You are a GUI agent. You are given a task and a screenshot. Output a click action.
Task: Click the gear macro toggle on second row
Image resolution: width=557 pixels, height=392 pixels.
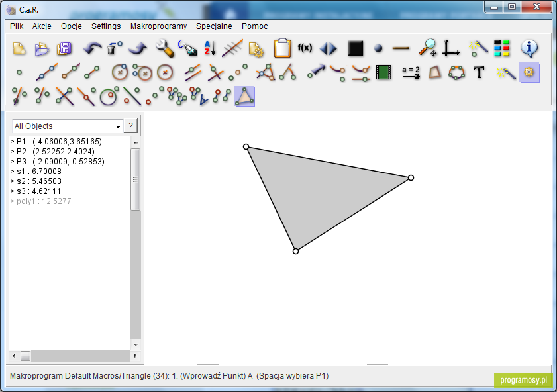point(529,72)
